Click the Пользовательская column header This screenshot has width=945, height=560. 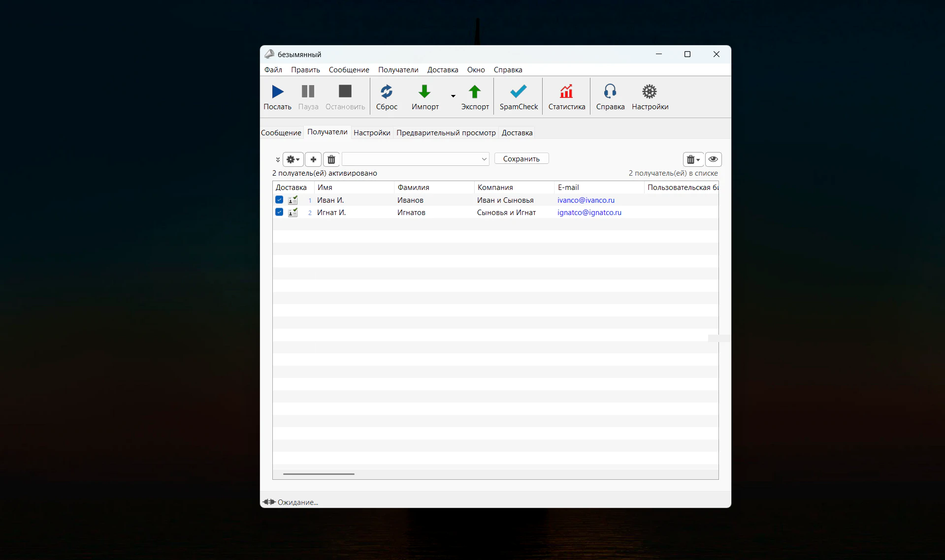click(682, 187)
